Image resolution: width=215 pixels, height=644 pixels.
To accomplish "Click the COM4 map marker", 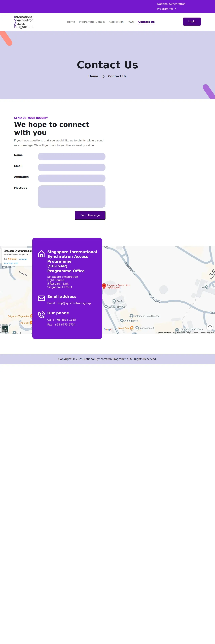I will 114,301.
